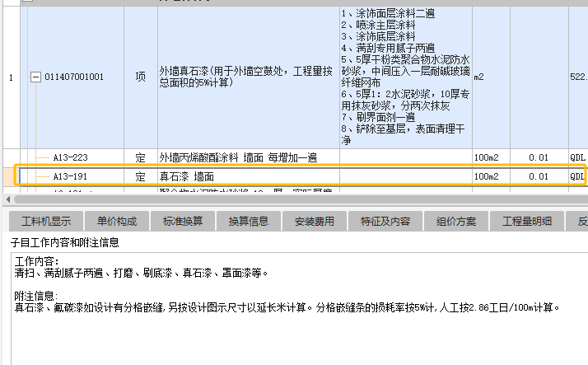588x365 pixels.
Task: Click the 0.01 quantity cell of A13-223
Action: 539,157
